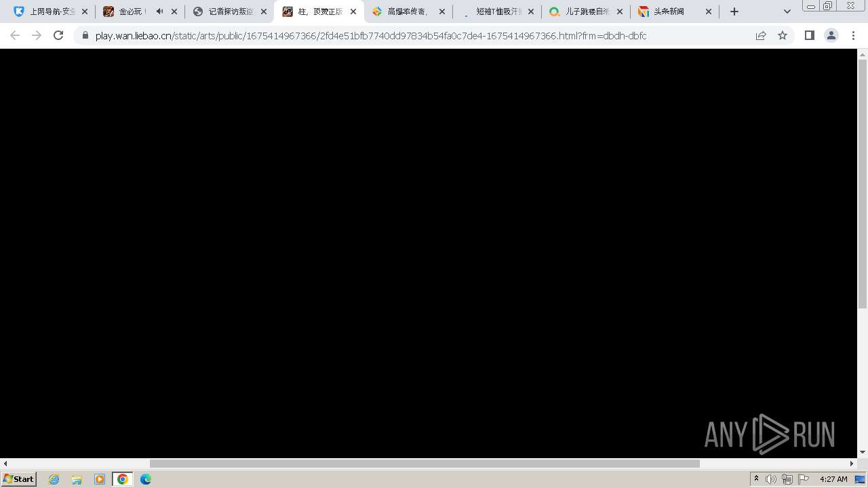Open the system volume control
This screenshot has width=868, height=488.
click(x=771, y=479)
